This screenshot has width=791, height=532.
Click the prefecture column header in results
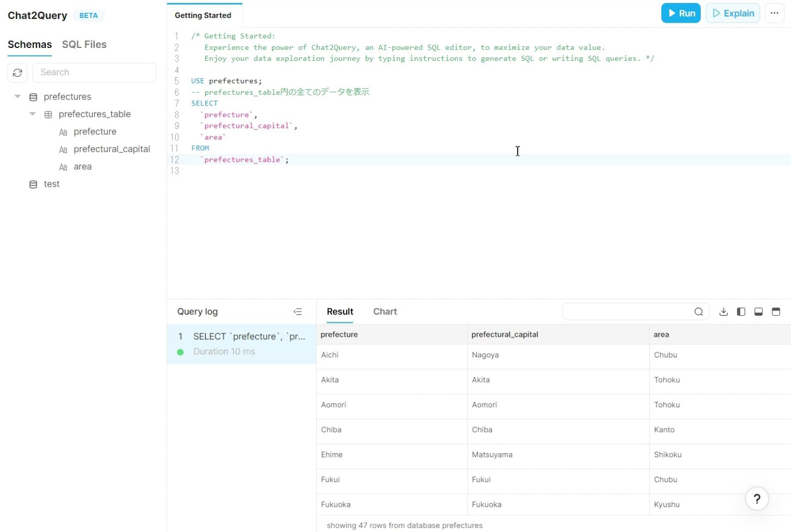tap(392, 335)
